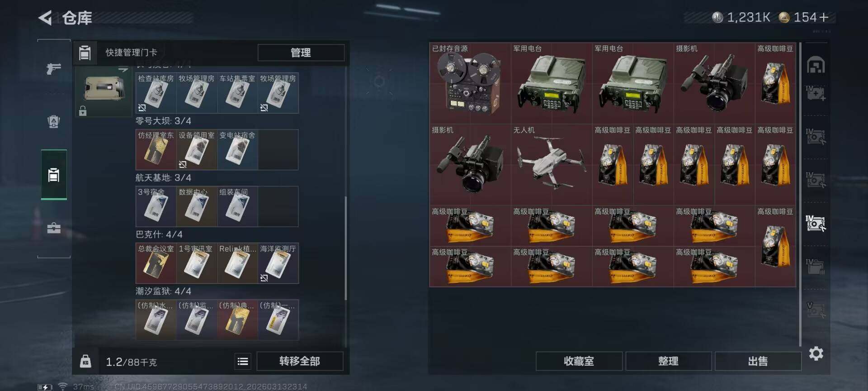This screenshot has width=868, height=391.
Task: Click the 管理 button
Action: (x=301, y=52)
